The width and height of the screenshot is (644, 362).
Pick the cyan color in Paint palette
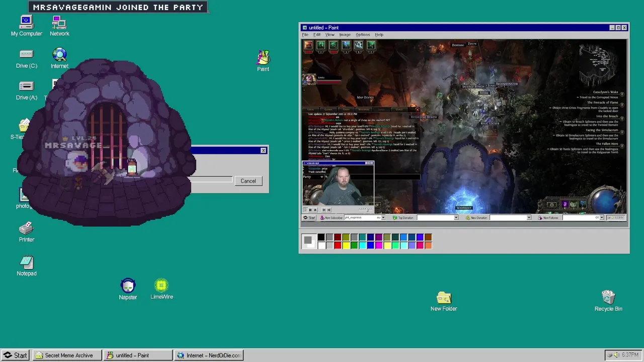click(x=363, y=245)
